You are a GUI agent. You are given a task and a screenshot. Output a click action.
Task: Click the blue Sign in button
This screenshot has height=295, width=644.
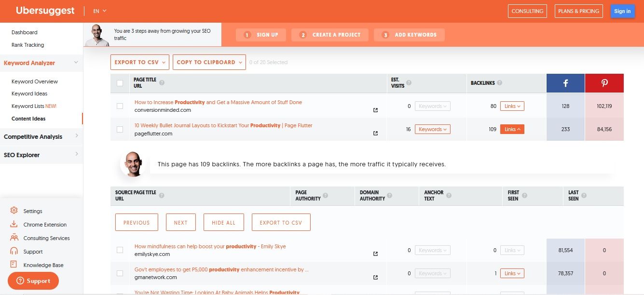[622, 11]
